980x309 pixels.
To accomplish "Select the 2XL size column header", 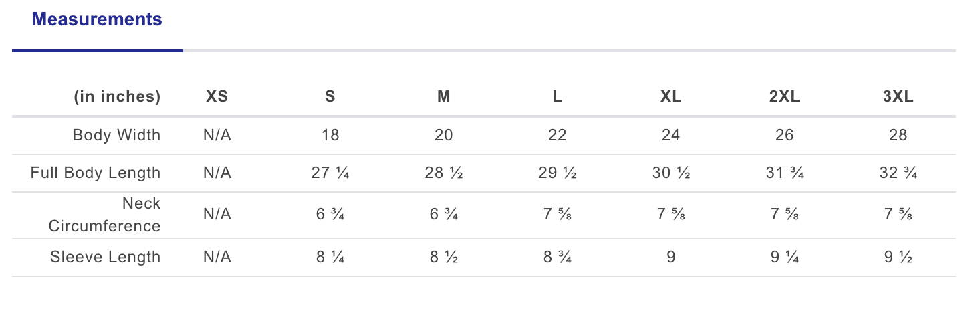I will coord(785,96).
